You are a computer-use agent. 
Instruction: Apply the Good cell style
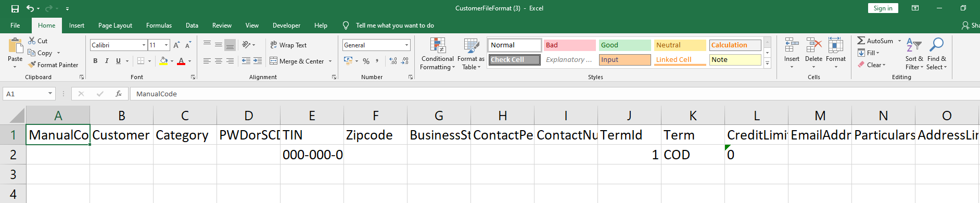click(625, 45)
